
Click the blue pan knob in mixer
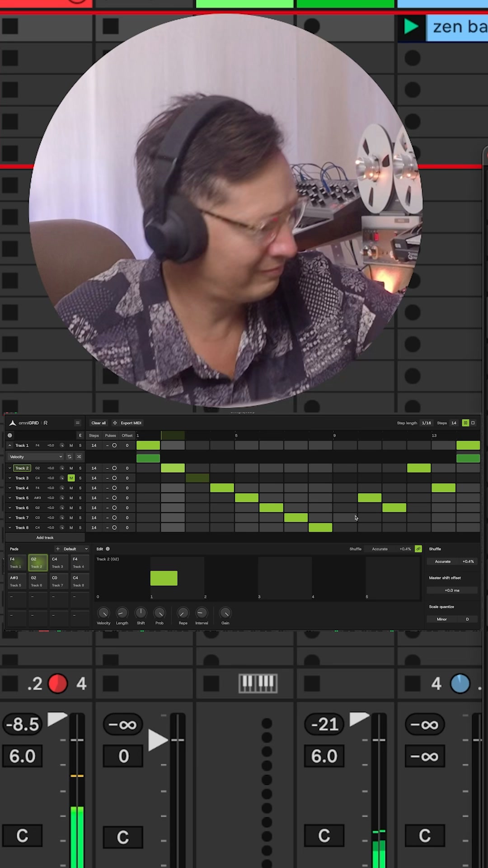coord(460,684)
